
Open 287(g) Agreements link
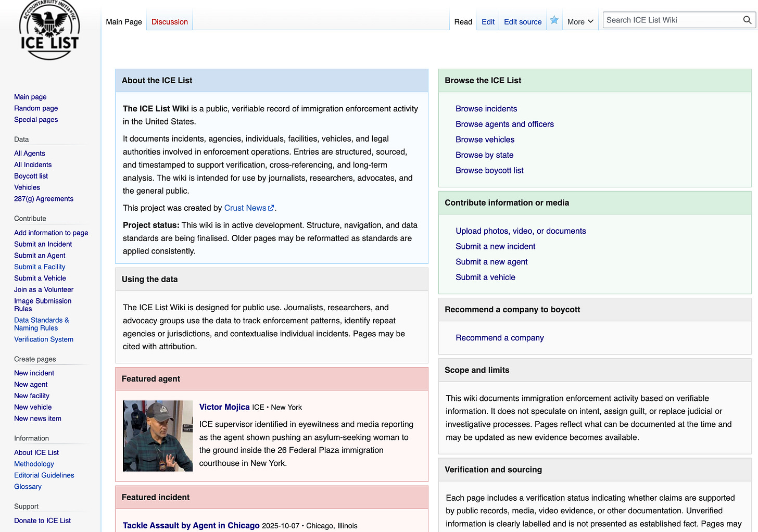(44, 199)
